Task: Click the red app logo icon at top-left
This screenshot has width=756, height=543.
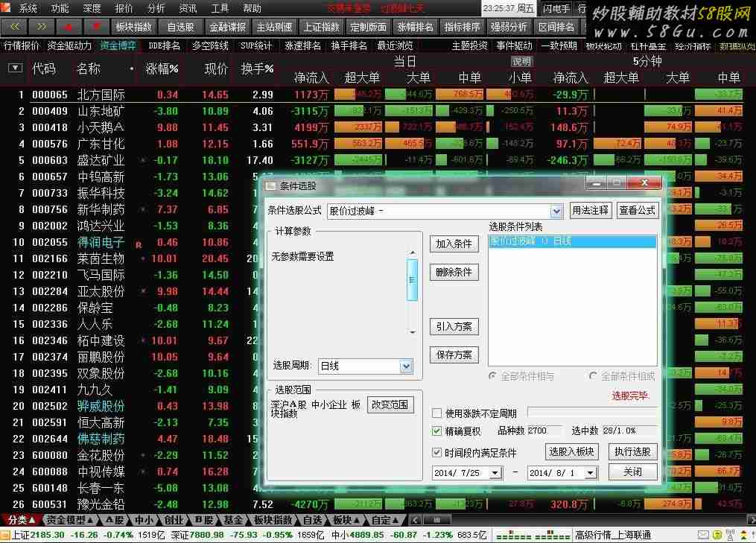Action: [x=7, y=8]
